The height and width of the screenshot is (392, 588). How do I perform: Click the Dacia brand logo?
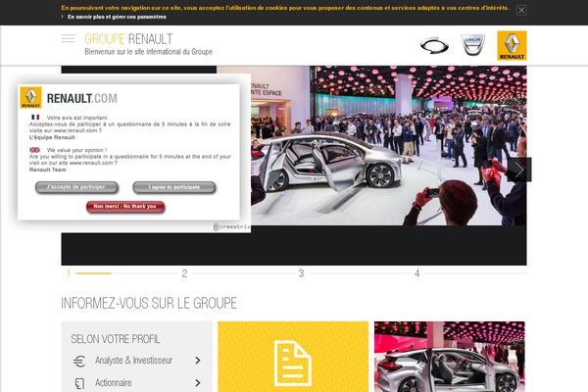473,45
